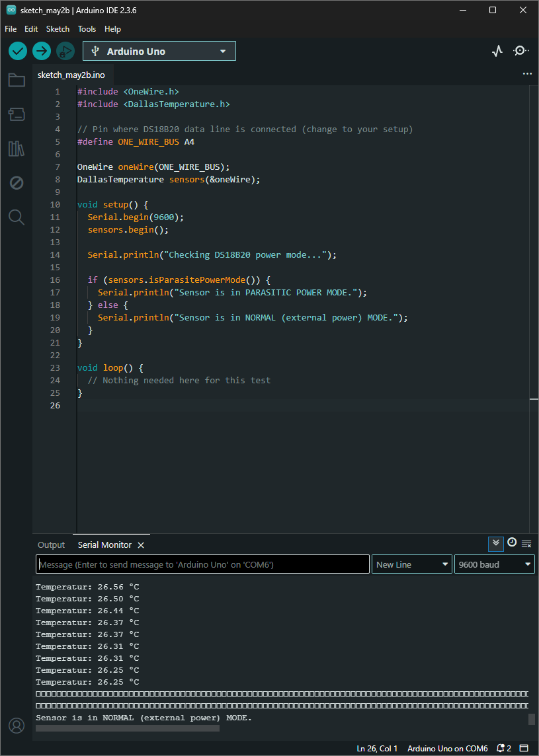Click 'sensors.isParasitePowerMode()' condition line
539x756 pixels.
179,280
